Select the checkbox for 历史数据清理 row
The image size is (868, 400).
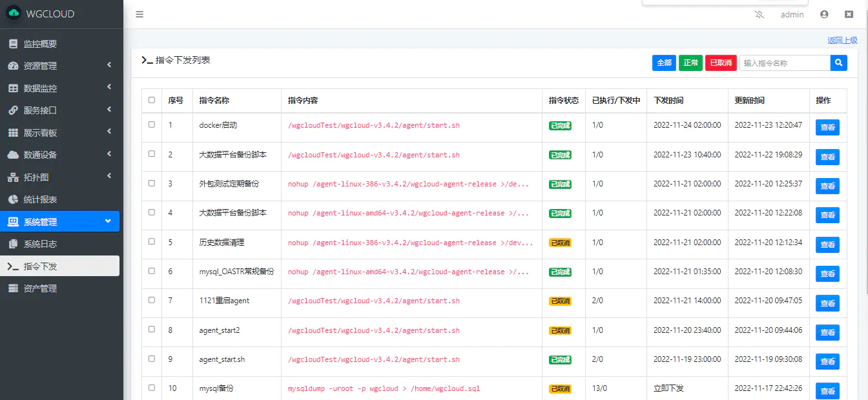pos(152,241)
